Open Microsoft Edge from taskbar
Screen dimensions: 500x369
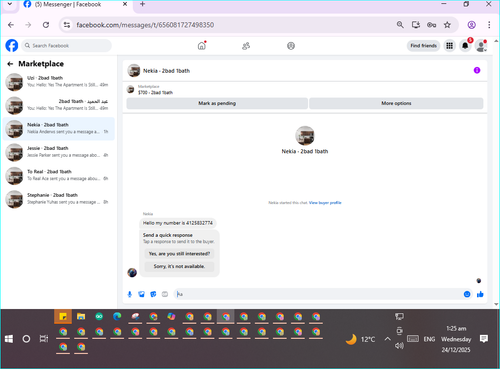tap(117, 316)
